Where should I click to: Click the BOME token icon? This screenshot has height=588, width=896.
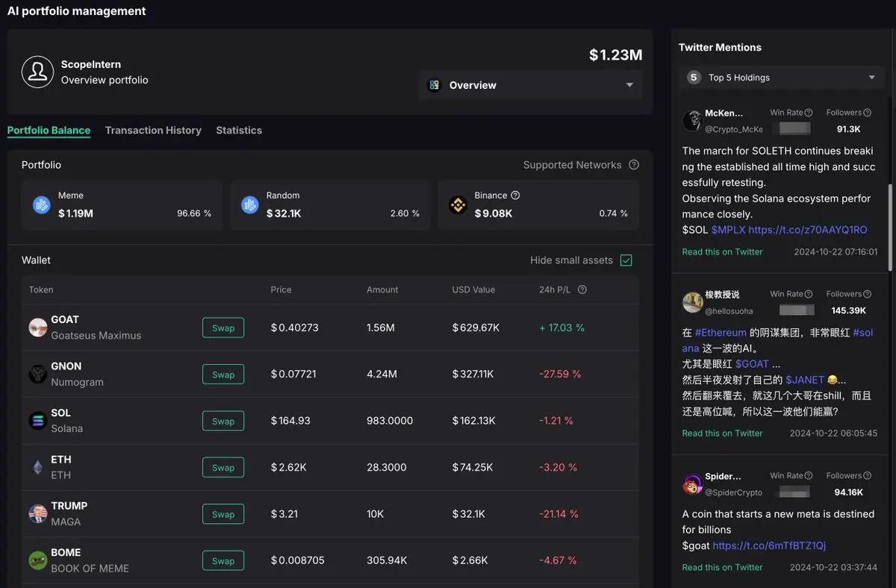(x=38, y=560)
